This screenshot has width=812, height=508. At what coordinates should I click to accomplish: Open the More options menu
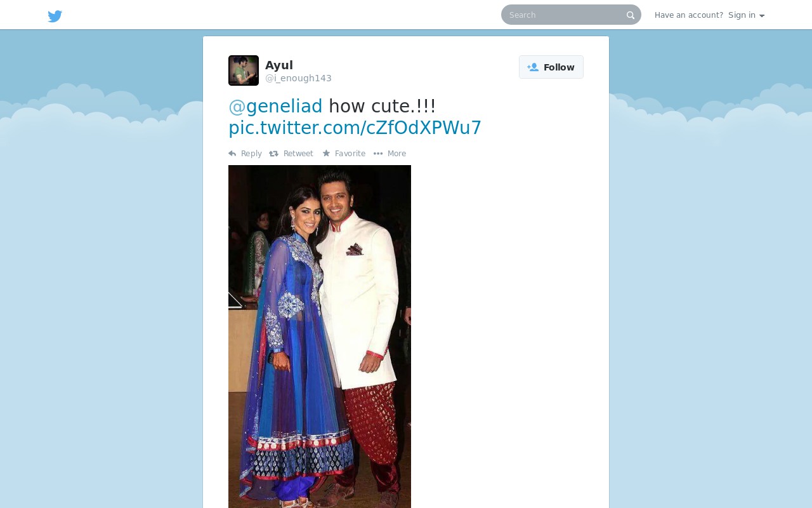pos(396,154)
